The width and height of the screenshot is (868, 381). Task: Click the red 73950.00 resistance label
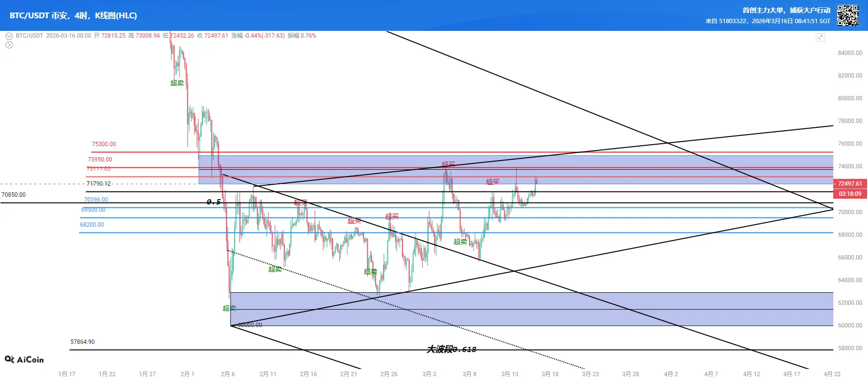[100, 160]
